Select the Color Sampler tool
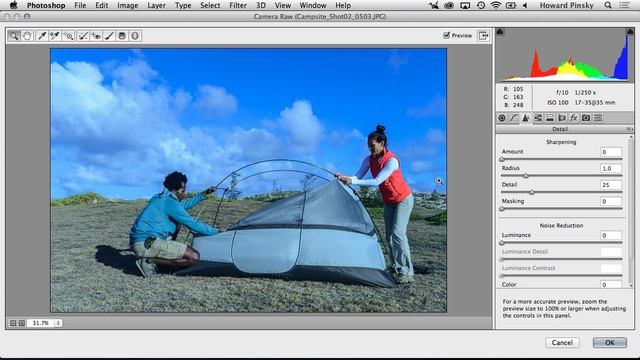The width and height of the screenshot is (640, 360). coord(55,36)
